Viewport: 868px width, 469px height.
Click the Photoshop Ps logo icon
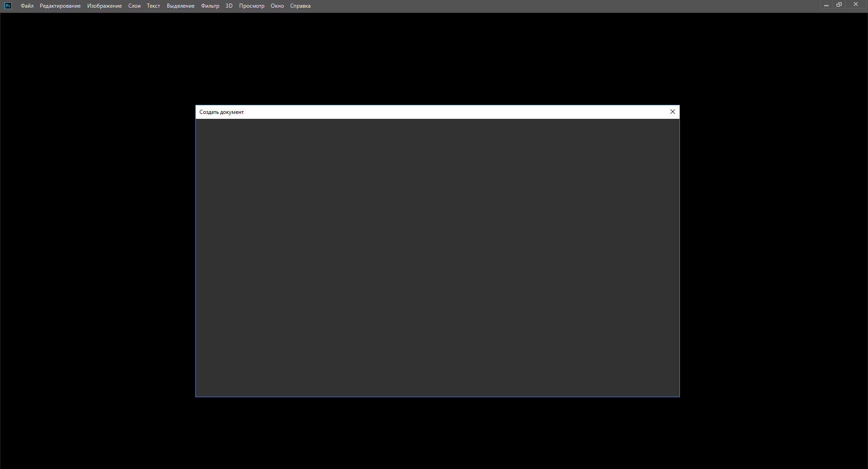pos(8,6)
